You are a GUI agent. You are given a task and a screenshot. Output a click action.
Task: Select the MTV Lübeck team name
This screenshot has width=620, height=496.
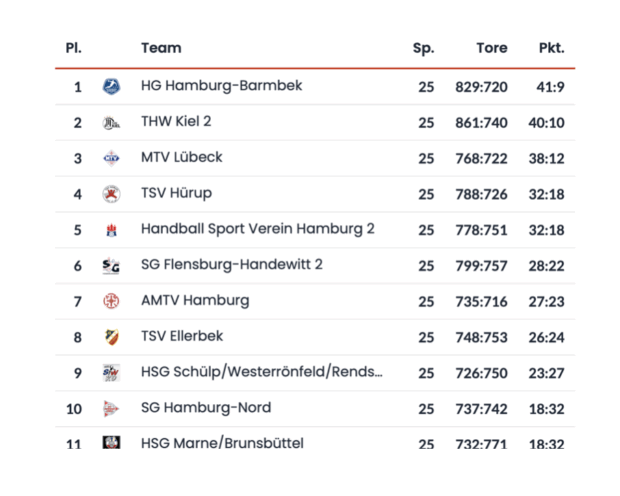click(181, 158)
